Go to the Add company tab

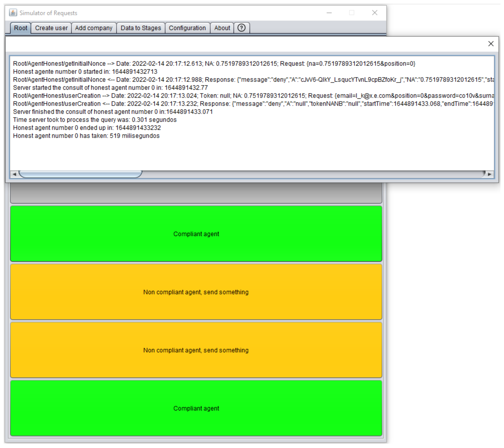pos(94,28)
